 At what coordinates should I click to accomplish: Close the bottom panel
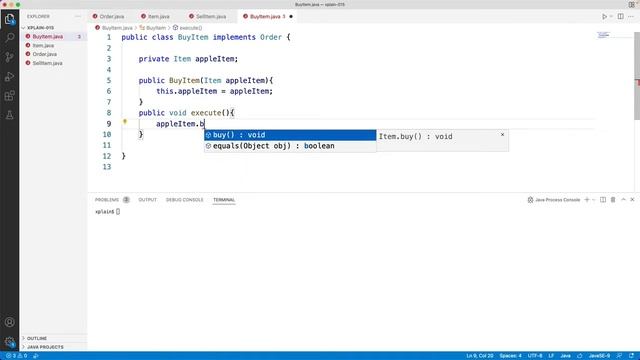[x=632, y=200]
